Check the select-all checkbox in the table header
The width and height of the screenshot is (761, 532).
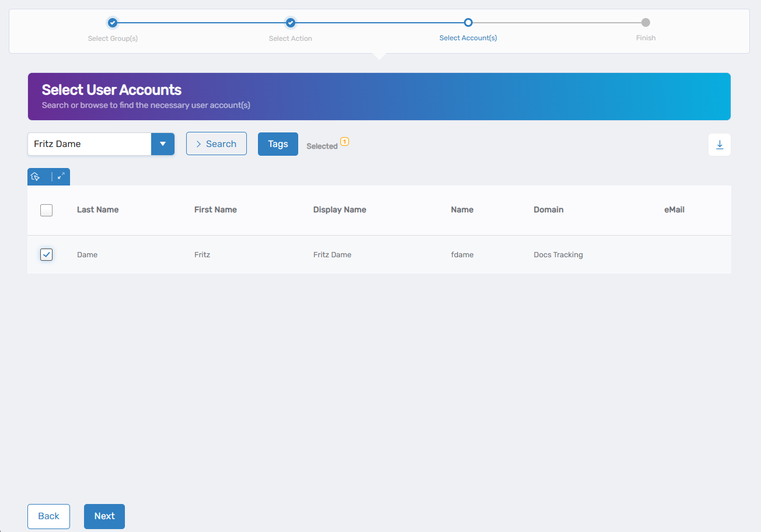tap(46, 210)
